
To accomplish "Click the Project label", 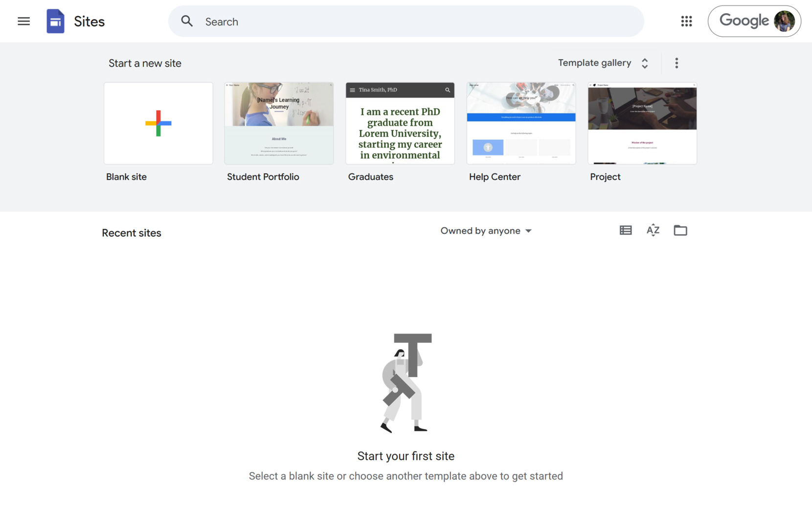I will pyautogui.click(x=605, y=177).
